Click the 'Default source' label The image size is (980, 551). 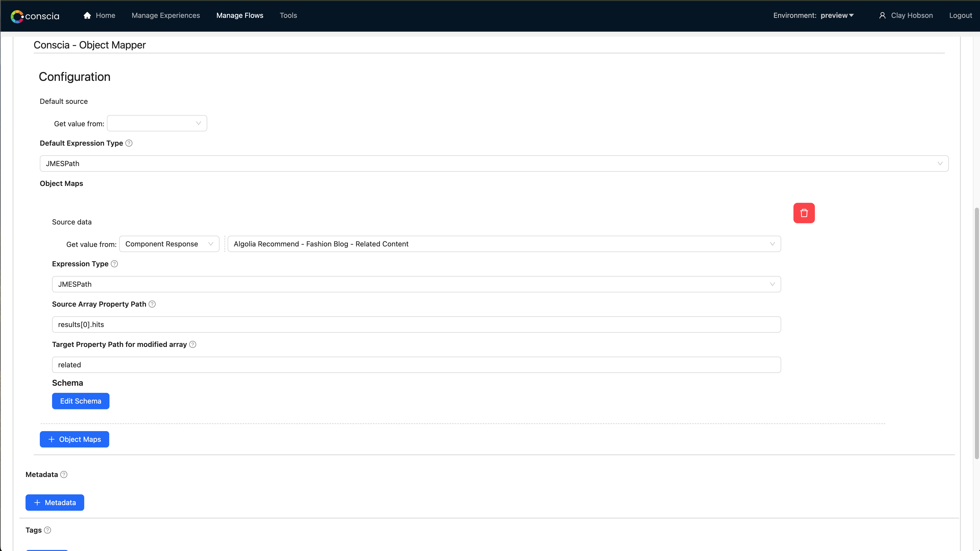[64, 102]
